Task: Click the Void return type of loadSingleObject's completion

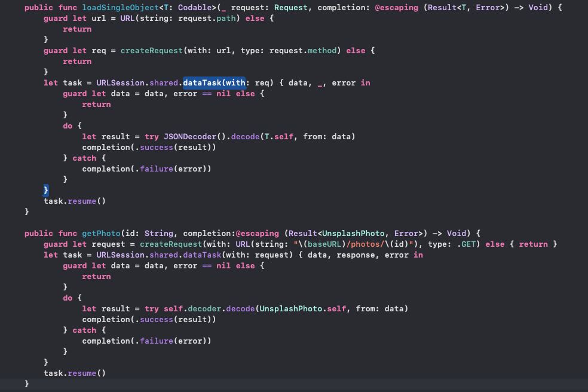Action: (538, 8)
